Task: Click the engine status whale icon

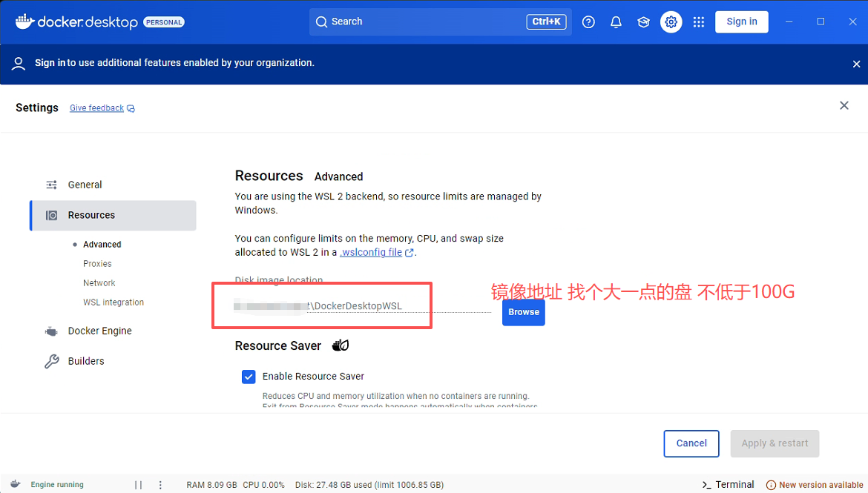Action: [16, 484]
